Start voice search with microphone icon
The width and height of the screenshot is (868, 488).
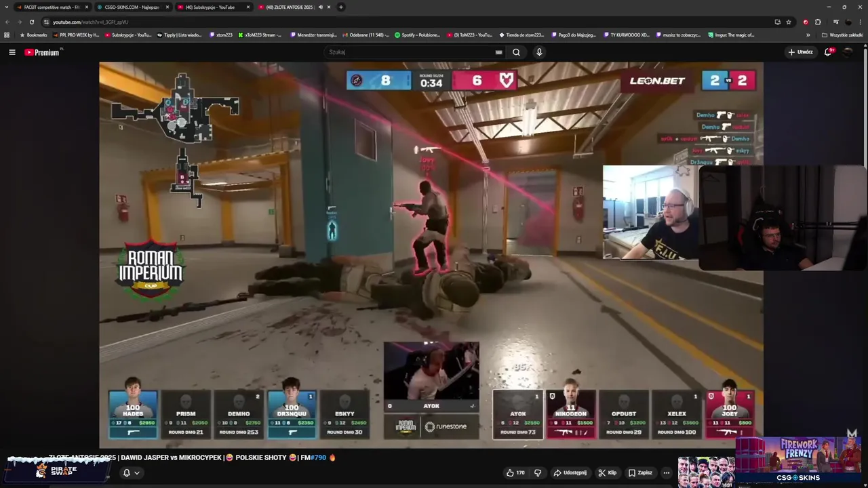pyautogui.click(x=539, y=52)
